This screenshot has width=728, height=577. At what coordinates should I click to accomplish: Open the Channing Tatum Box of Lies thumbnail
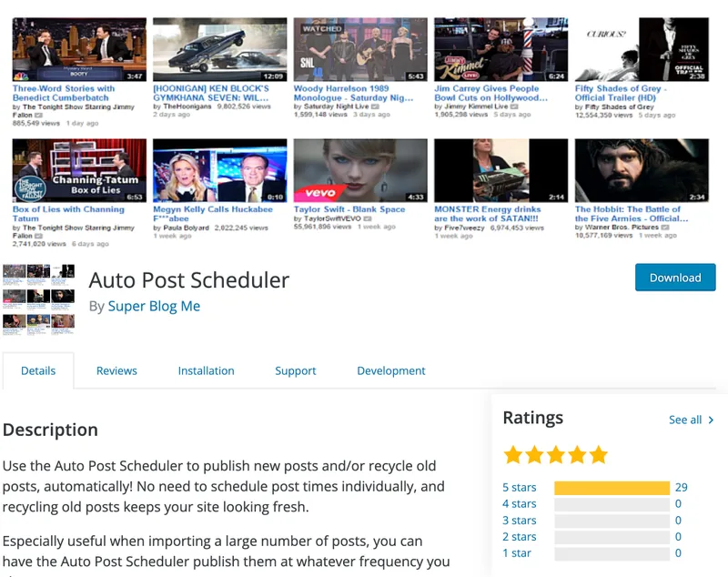point(79,170)
